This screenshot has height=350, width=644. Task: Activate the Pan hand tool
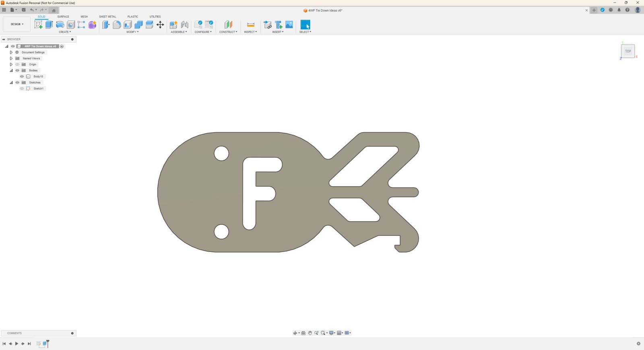(x=310, y=333)
